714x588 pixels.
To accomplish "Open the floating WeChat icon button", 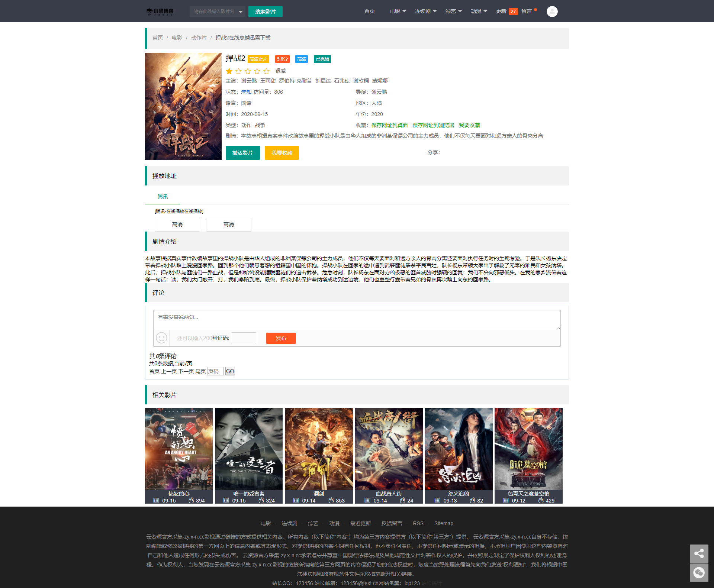I will point(699,573).
